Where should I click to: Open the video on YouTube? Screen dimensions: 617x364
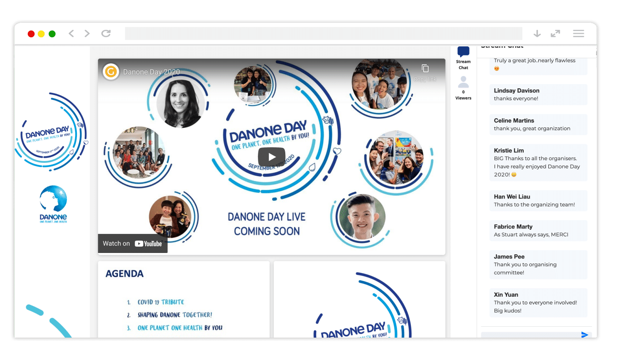pos(132,243)
